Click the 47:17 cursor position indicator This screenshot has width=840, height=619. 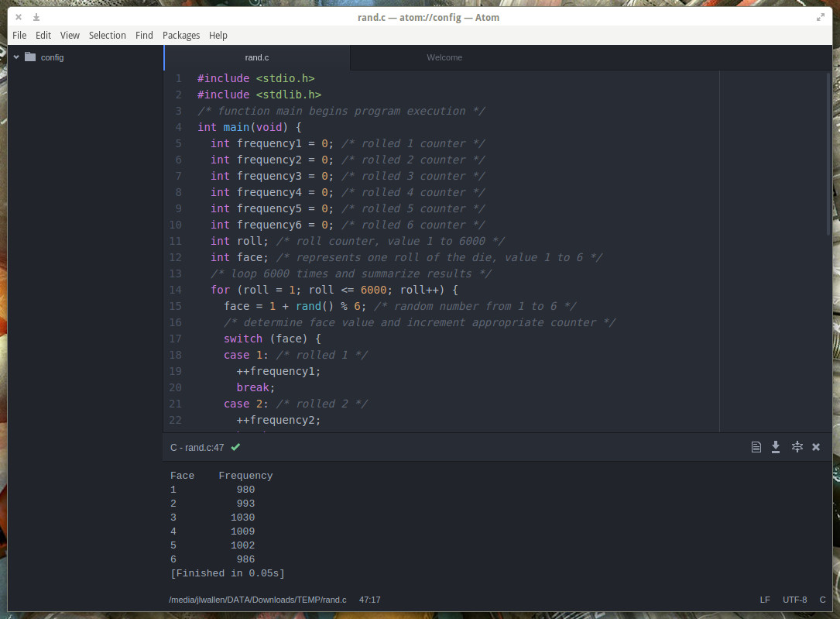coord(369,600)
